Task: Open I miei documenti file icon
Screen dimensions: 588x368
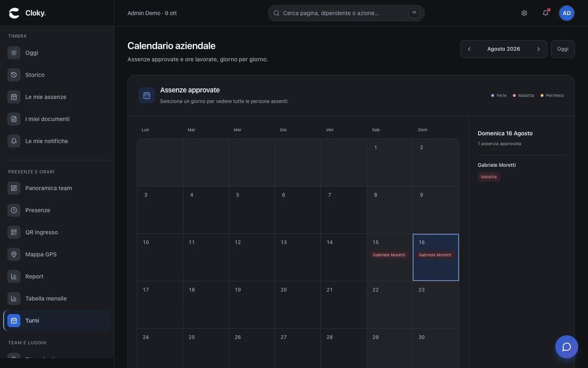Action: (14, 119)
